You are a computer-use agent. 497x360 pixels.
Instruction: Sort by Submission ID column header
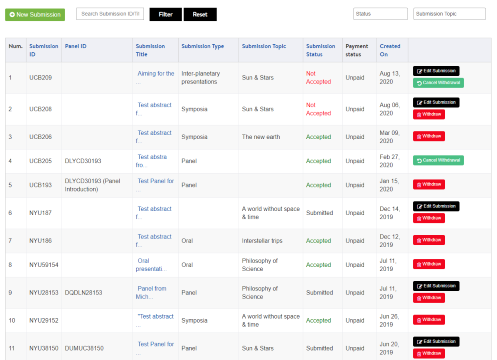pos(44,50)
